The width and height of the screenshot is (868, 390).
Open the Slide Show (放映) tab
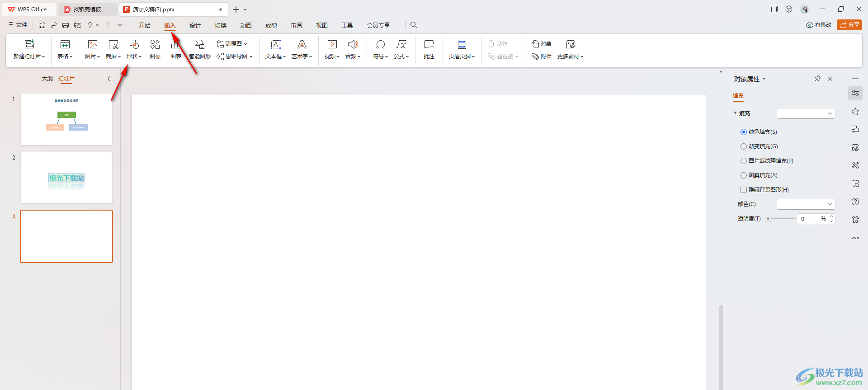point(271,25)
